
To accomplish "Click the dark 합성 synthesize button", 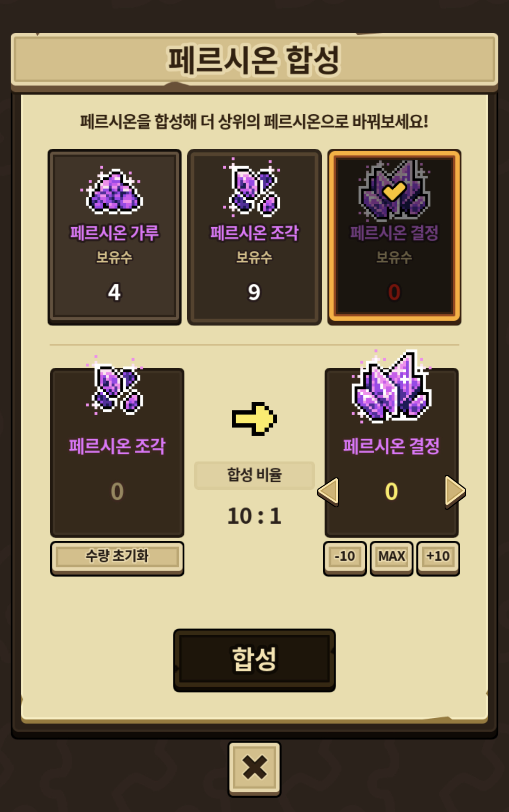I will [x=254, y=660].
